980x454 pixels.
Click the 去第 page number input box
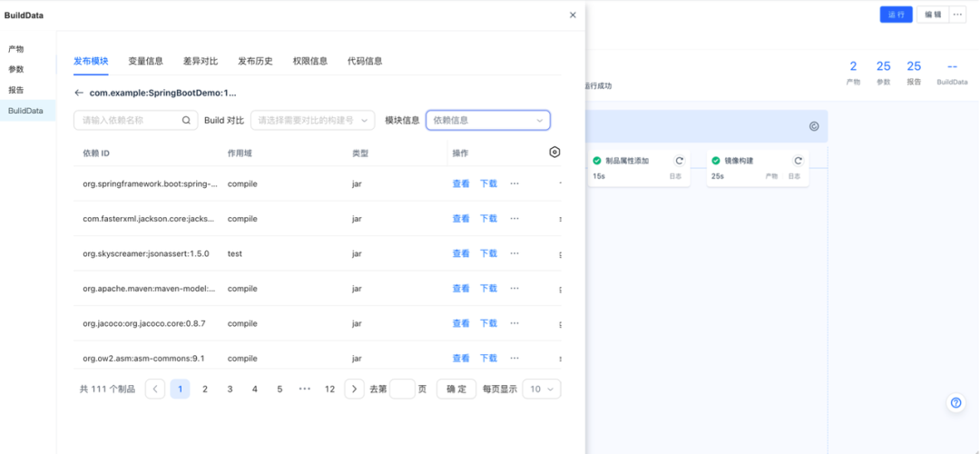(x=402, y=389)
